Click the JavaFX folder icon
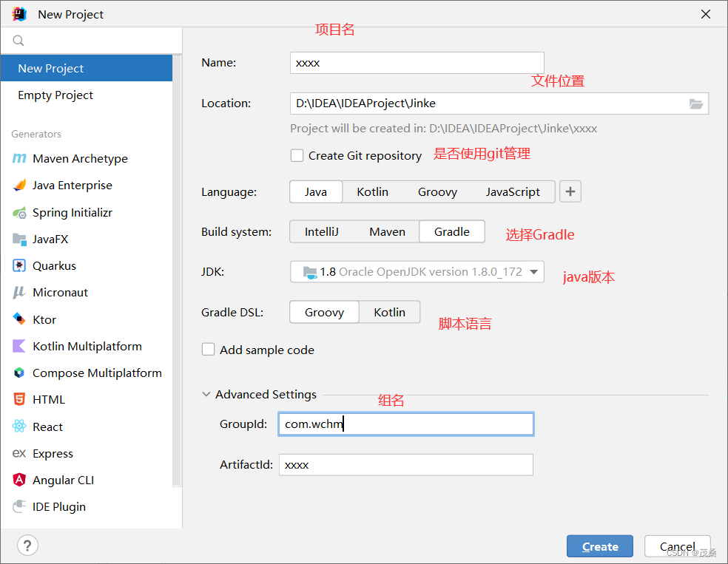Image resolution: width=728 pixels, height=564 pixels. click(x=19, y=239)
